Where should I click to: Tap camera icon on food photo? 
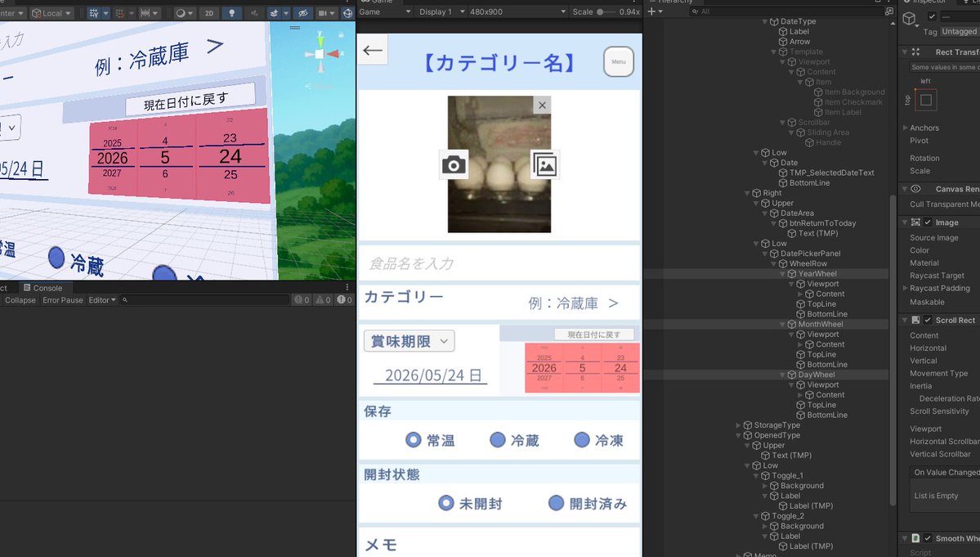(454, 165)
